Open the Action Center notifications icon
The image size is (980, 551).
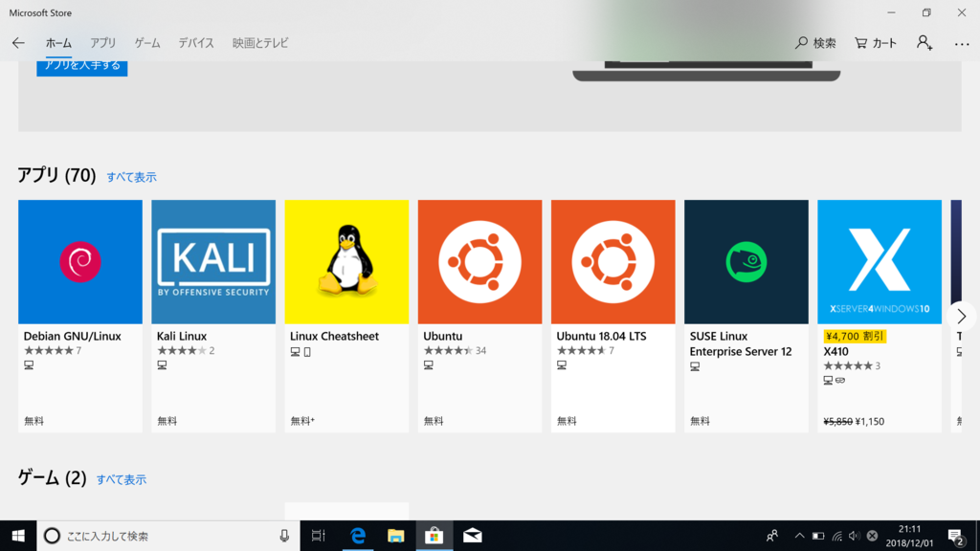click(956, 536)
